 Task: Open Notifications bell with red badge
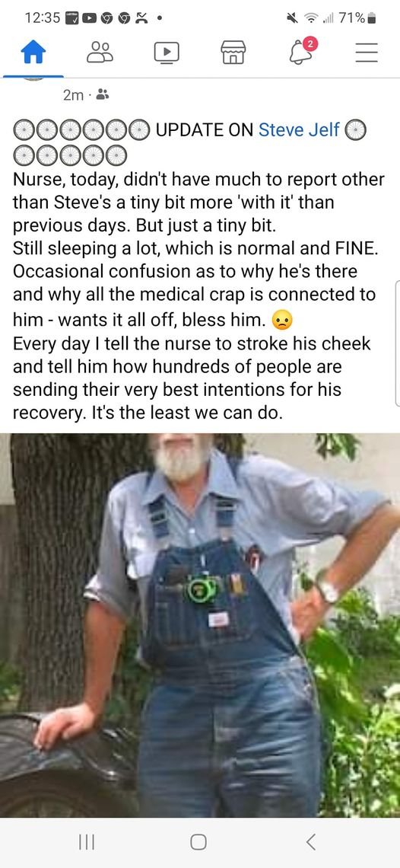pyautogui.click(x=301, y=51)
